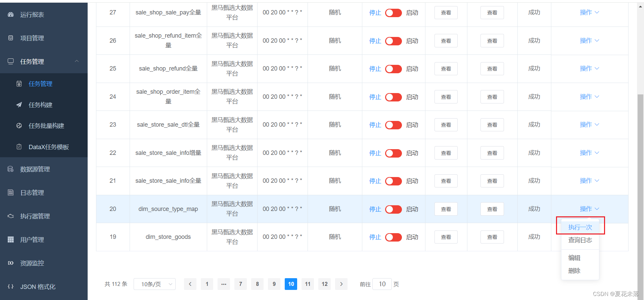Go to page 9
Viewport: 644px width, 300px height.
(274, 284)
